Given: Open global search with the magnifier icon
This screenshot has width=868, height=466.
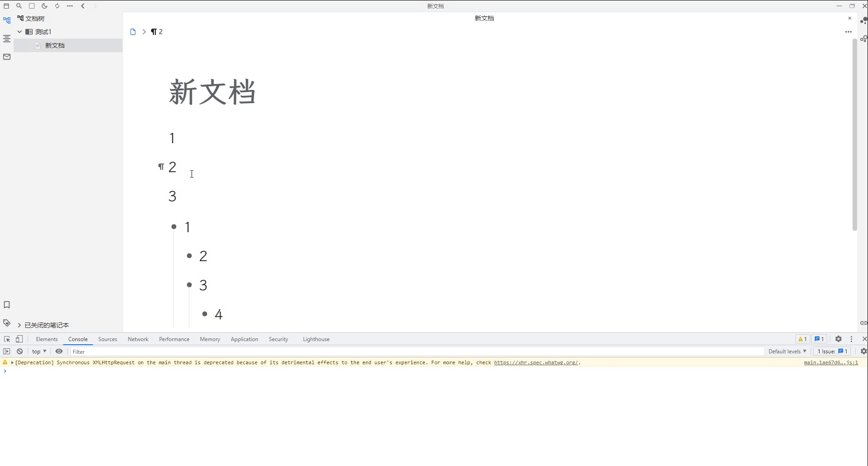Looking at the screenshot, I should pyautogui.click(x=19, y=6).
